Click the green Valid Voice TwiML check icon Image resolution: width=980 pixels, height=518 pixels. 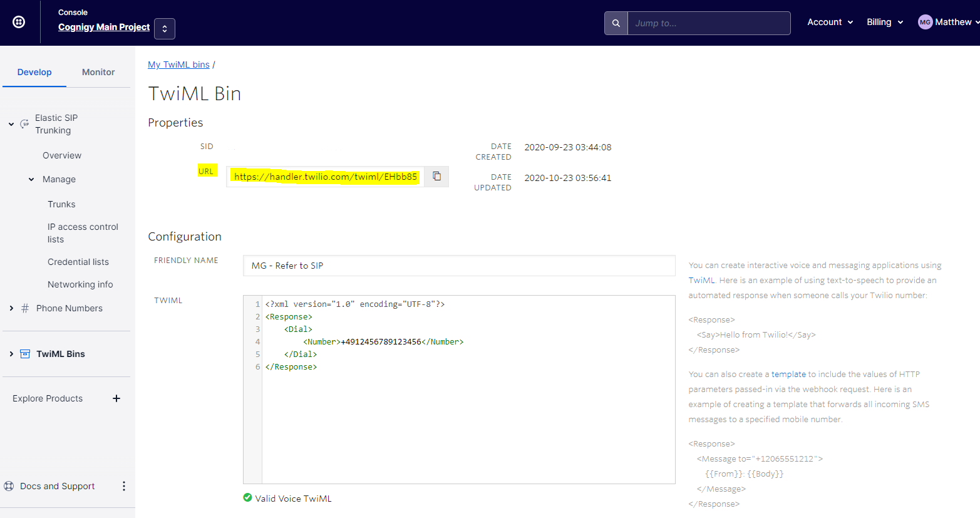247,498
